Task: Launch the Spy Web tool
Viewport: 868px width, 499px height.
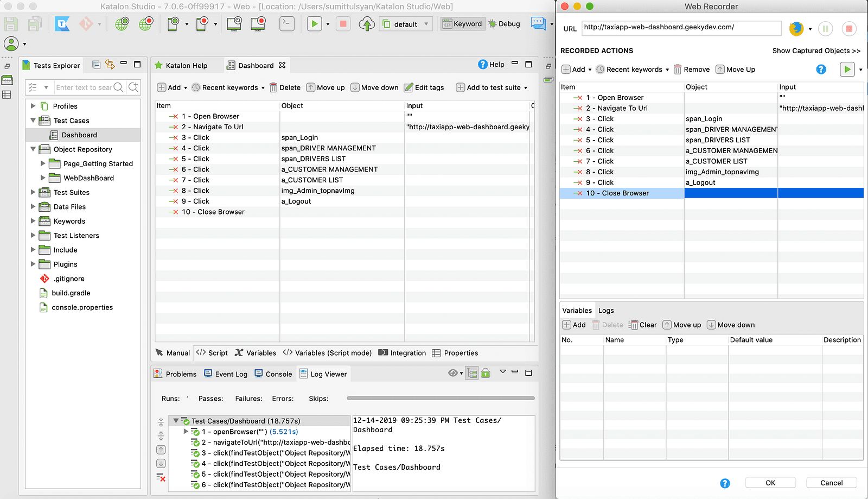Action: pyautogui.click(x=122, y=24)
